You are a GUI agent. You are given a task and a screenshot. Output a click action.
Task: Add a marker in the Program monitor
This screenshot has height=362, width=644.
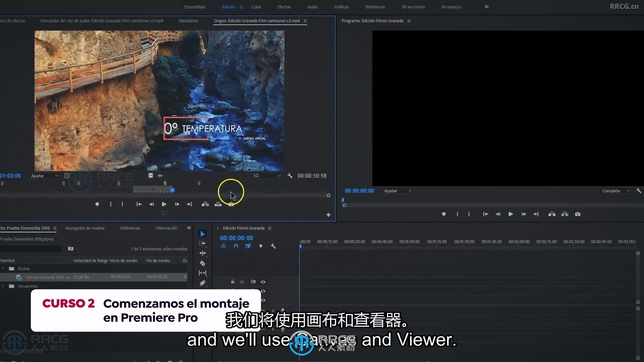coord(444,214)
